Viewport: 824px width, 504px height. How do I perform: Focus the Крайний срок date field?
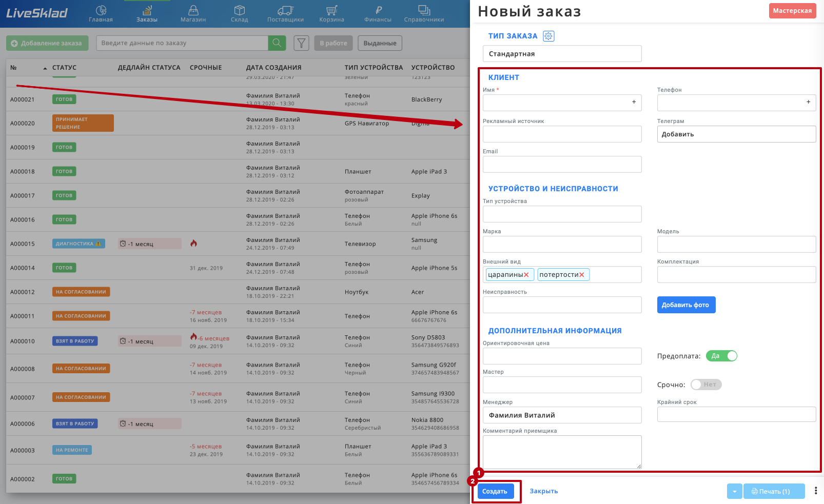pos(736,414)
